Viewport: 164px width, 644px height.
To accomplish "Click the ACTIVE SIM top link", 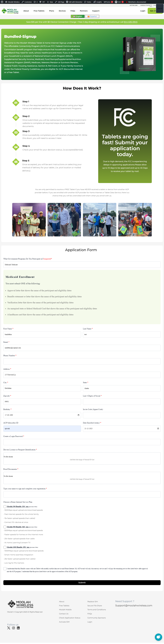I will [x=133, y=5].
